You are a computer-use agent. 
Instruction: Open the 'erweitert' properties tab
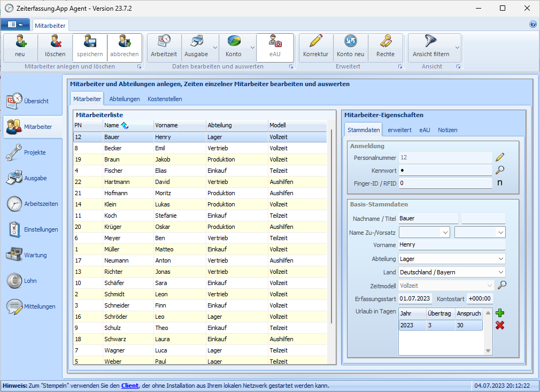tap(399, 130)
